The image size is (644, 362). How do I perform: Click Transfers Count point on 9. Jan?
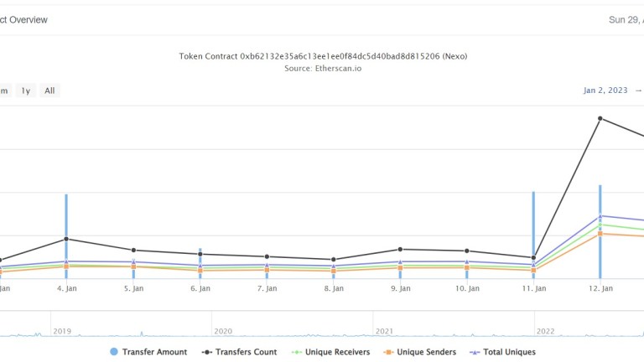click(x=400, y=249)
